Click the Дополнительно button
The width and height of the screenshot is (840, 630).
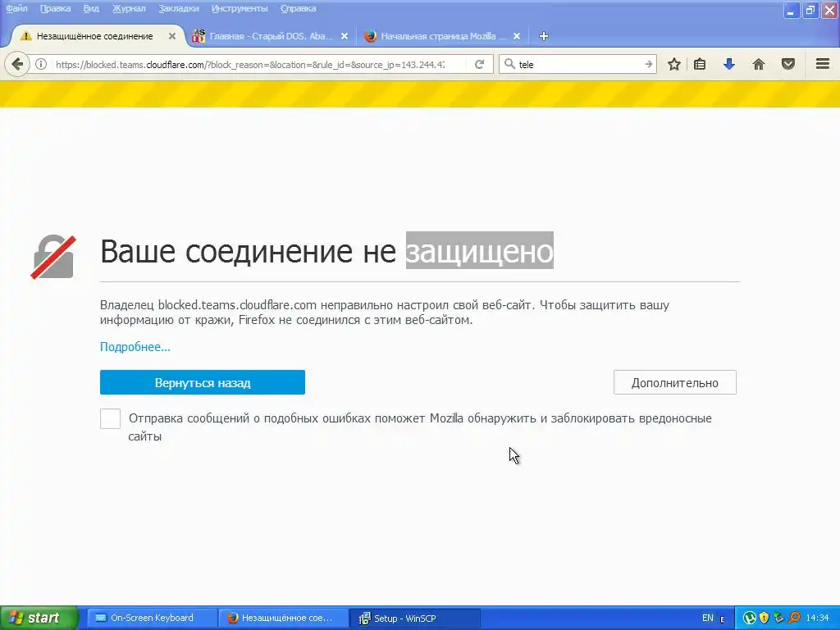pos(675,382)
